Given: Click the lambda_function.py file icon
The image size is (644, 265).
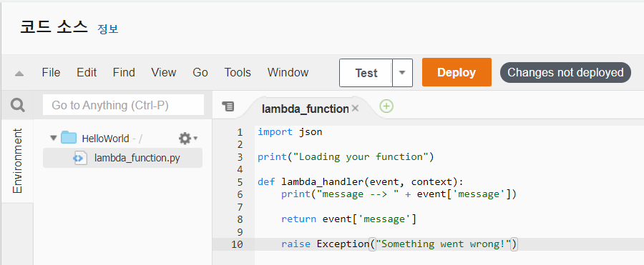Looking at the screenshot, I should click(80, 158).
